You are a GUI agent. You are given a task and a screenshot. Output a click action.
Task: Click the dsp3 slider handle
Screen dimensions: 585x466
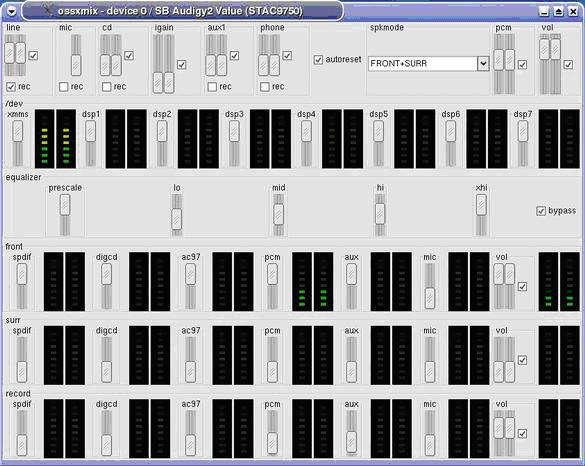[234, 131]
